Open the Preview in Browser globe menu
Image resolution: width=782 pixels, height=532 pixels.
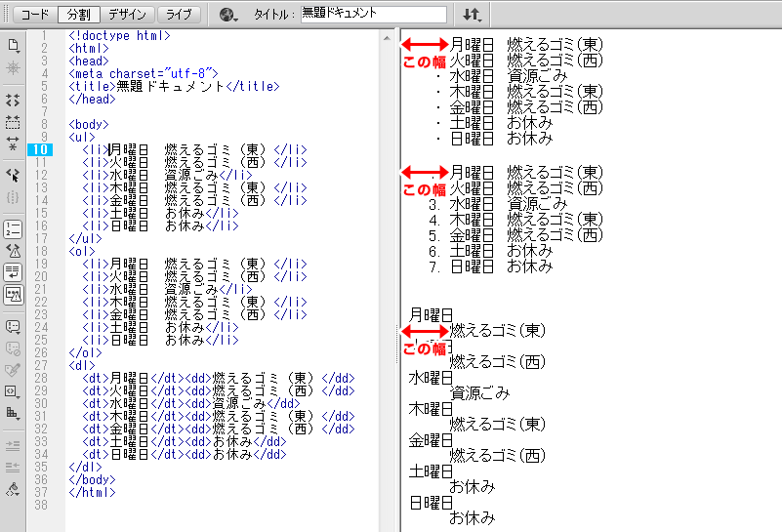228,15
